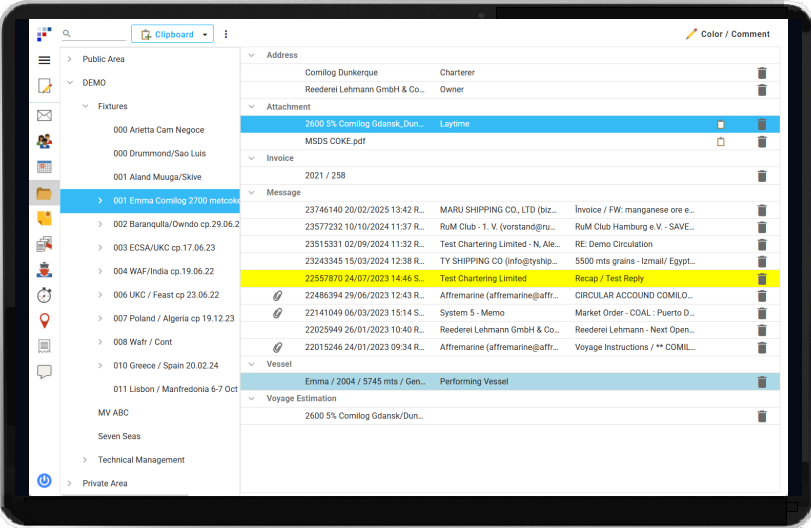Collapse the Fixtures tree node

pos(85,106)
